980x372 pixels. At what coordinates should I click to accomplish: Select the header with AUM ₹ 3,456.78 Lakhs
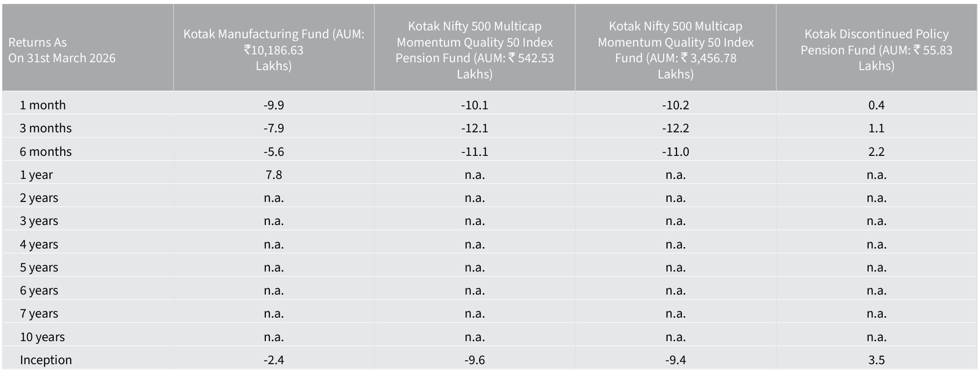pos(675,50)
